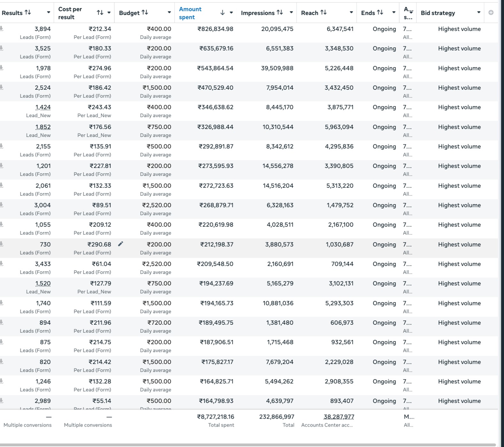Click the 932,561 reach cell
The width and height of the screenshot is (504, 447).
[x=342, y=342]
